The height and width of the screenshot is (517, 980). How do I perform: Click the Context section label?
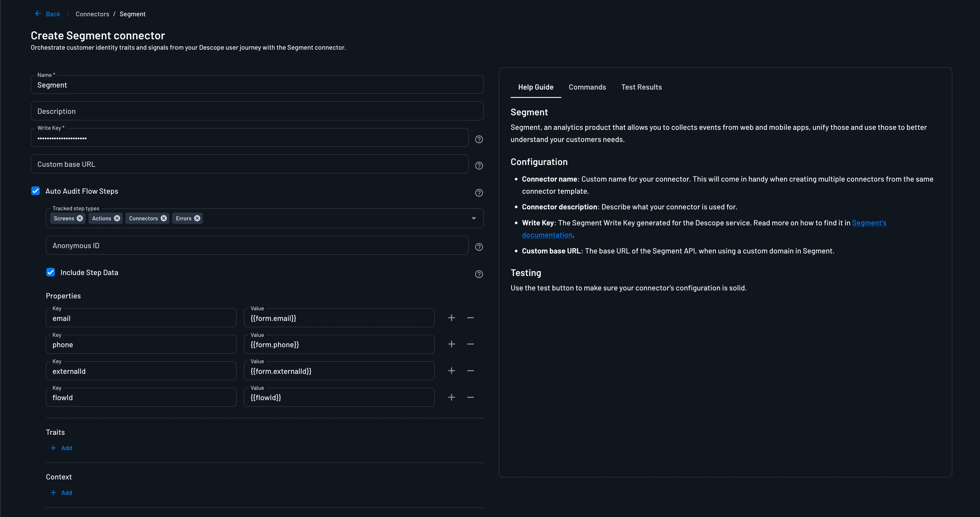coord(59,477)
